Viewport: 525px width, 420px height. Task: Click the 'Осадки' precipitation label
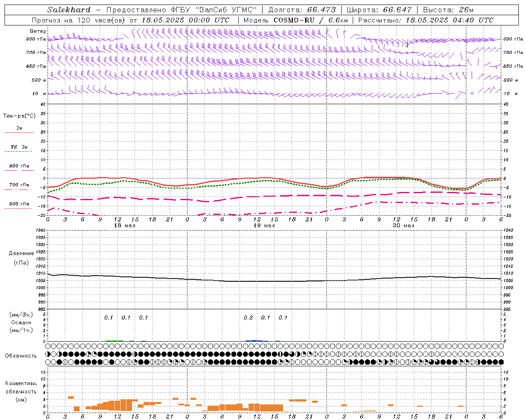[21, 322]
